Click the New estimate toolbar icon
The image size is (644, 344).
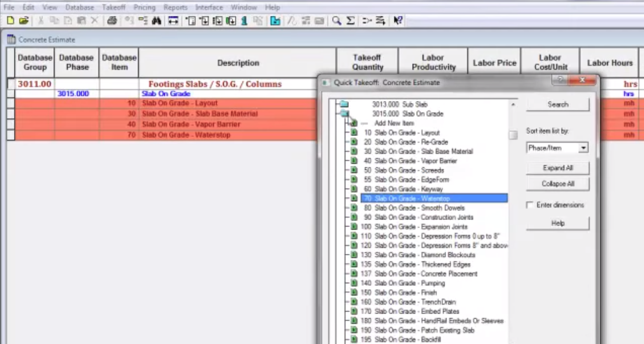tap(10, 21)
